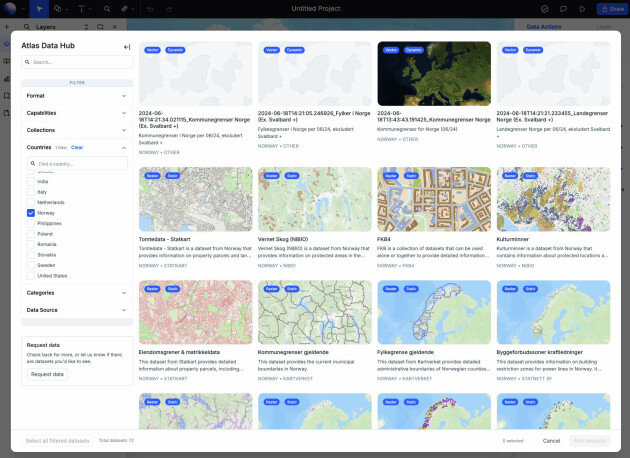This screenshot has width=630, height=458.
Task: Click the undo arrow in the top toolbar
Action: click(x=150, y=9)
